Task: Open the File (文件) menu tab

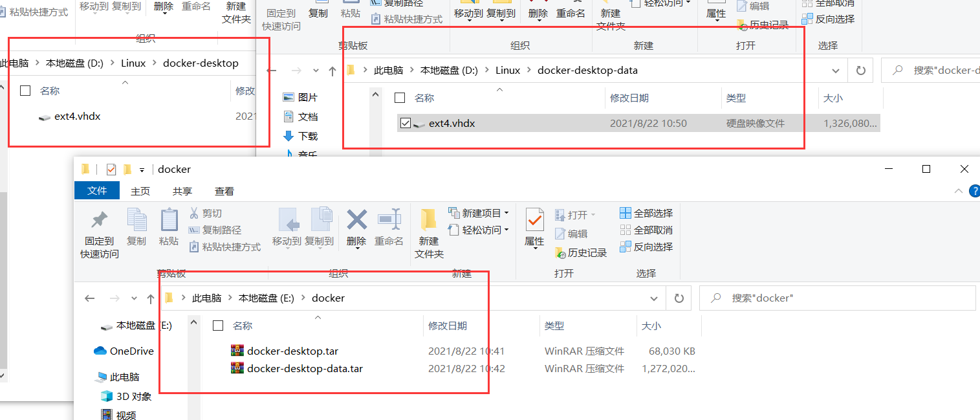Action: click(97, 190)
